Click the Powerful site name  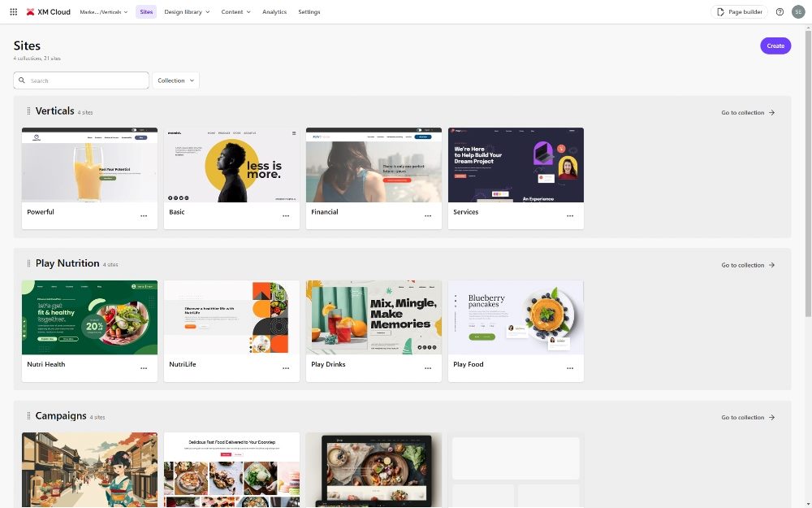(41, 211)
